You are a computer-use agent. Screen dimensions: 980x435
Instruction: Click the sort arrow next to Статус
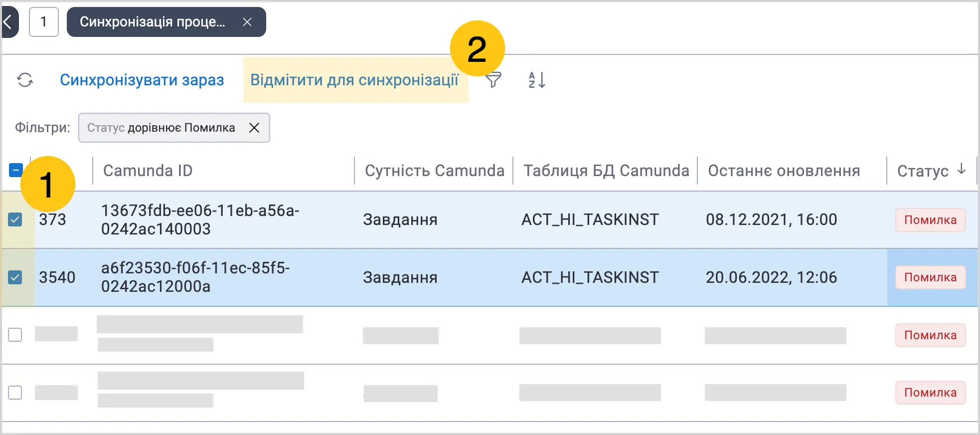(962, 170)
